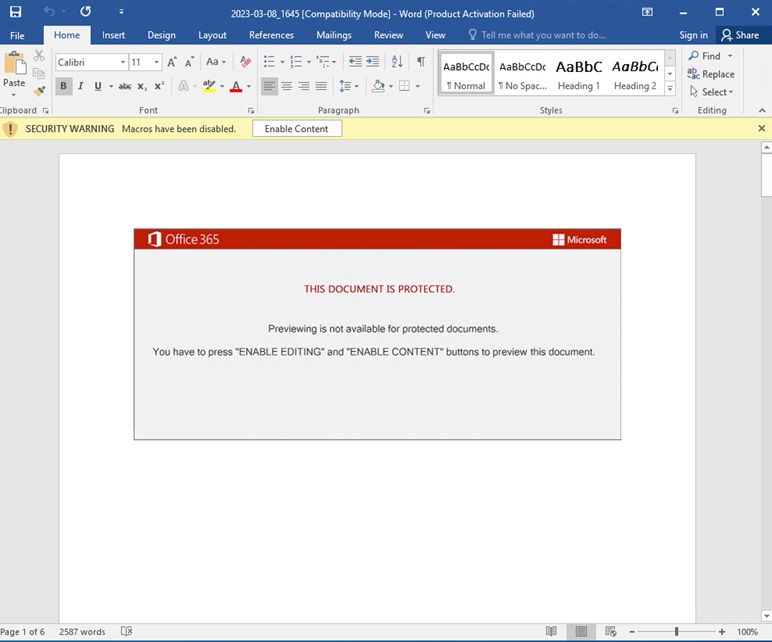Click the Grow Font size icon
The image size is (772, 642).
172,62
